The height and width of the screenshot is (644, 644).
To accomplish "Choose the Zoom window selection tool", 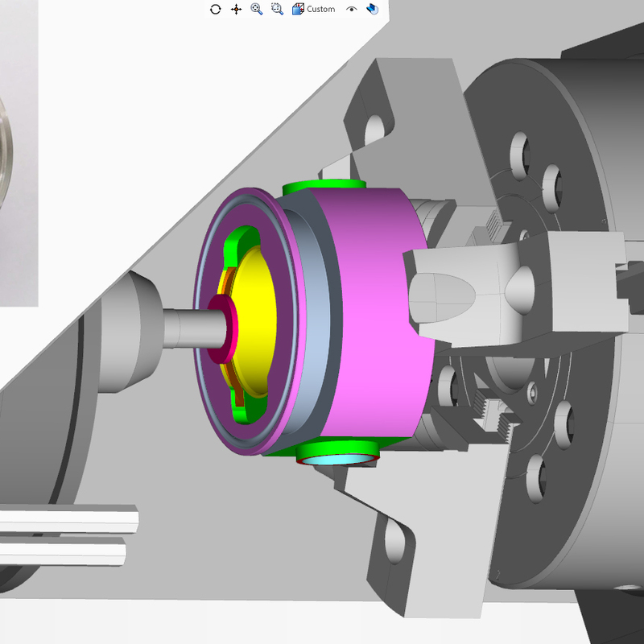I will (277, 9).
